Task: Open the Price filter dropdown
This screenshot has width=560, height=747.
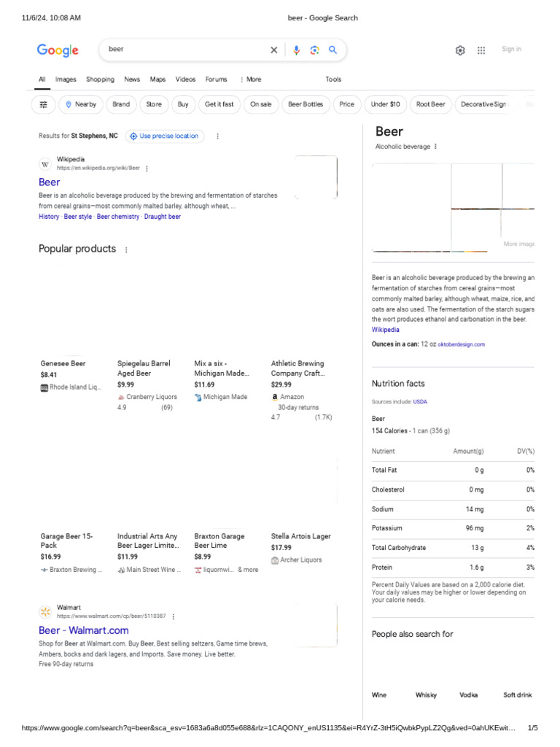Action: 347,104
